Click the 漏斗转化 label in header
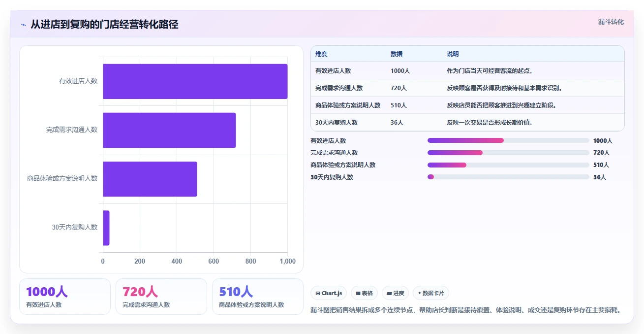 point(611,22)
